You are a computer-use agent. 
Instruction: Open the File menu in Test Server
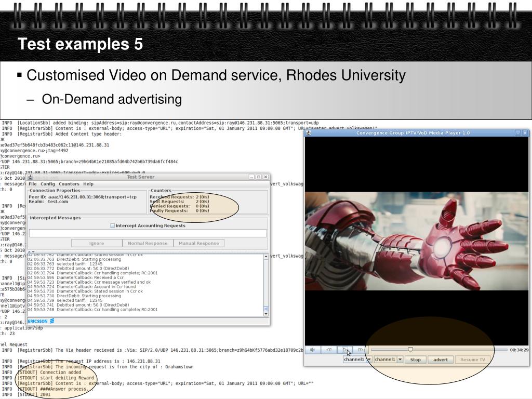tap(33, 184)
